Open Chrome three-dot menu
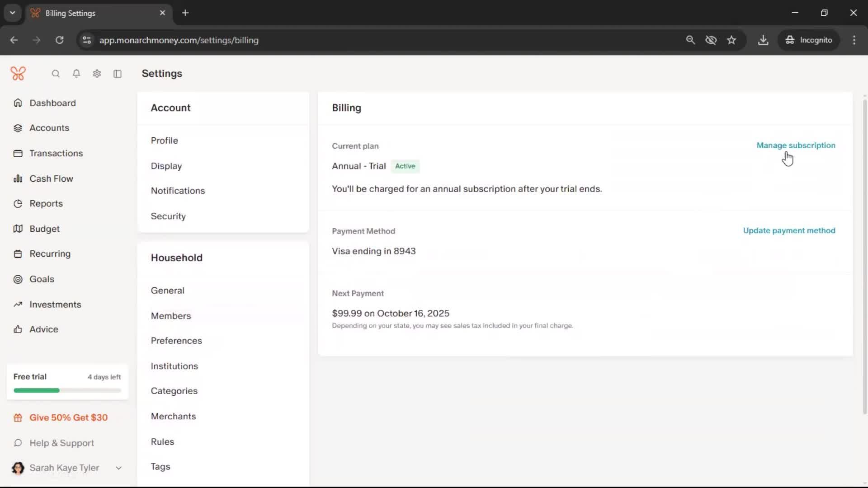The height and width of the screenshot is (488, 868). pyautogui.click(x=854, y=40)
